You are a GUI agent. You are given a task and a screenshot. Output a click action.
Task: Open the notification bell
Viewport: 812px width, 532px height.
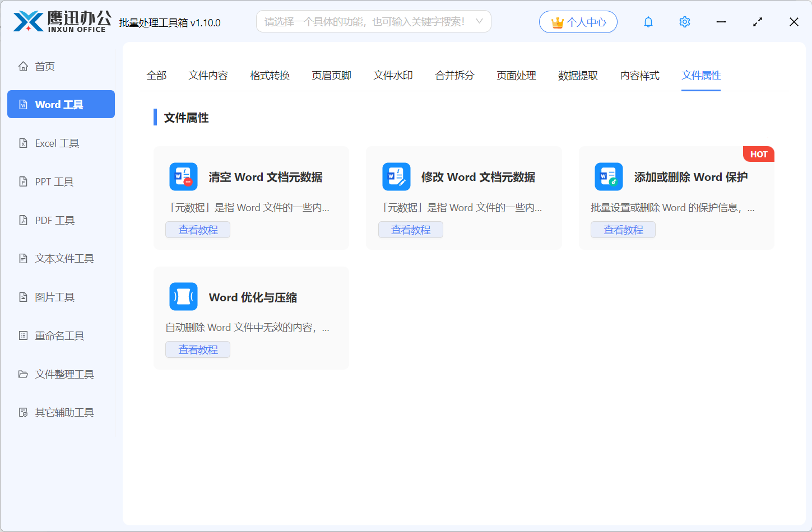[x=648, y=21]
